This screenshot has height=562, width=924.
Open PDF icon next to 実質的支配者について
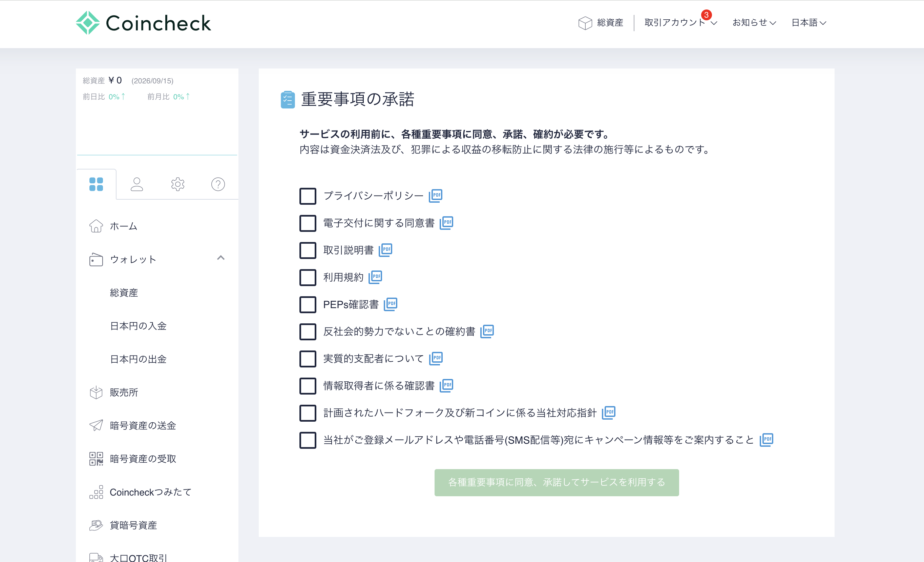click(436, 358)
